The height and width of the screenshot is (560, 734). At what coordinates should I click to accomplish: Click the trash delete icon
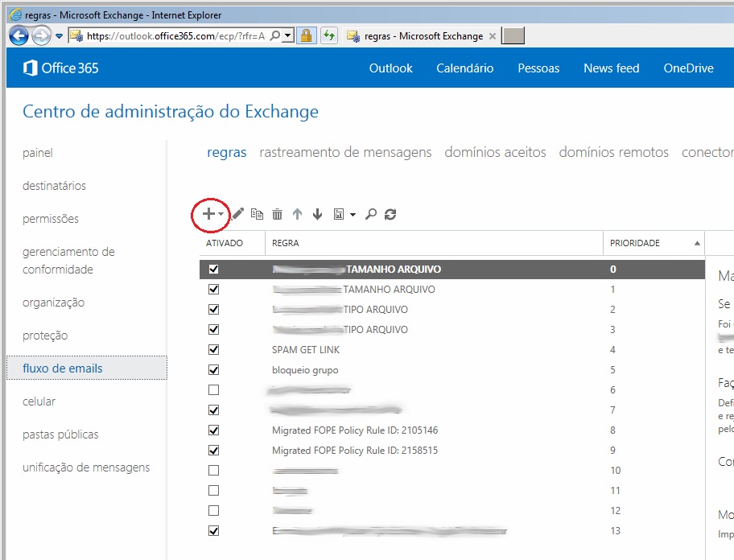[x=277, y=214]
